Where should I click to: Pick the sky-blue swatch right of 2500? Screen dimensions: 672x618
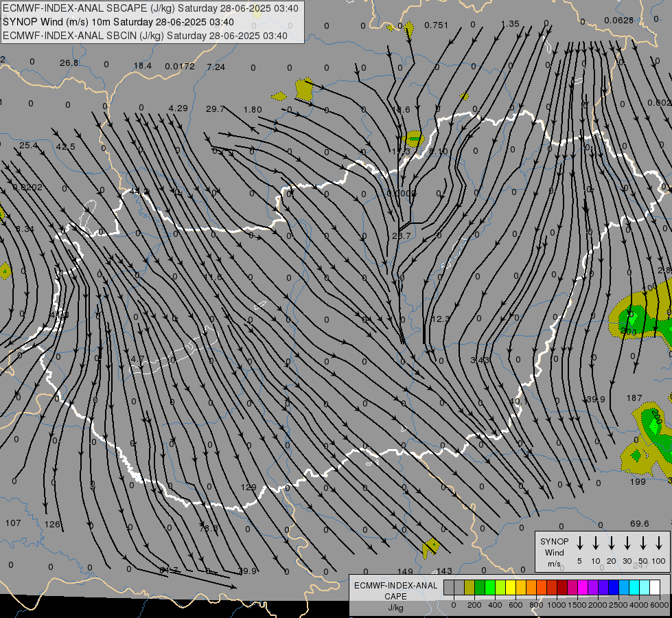[x=623, y=587]
